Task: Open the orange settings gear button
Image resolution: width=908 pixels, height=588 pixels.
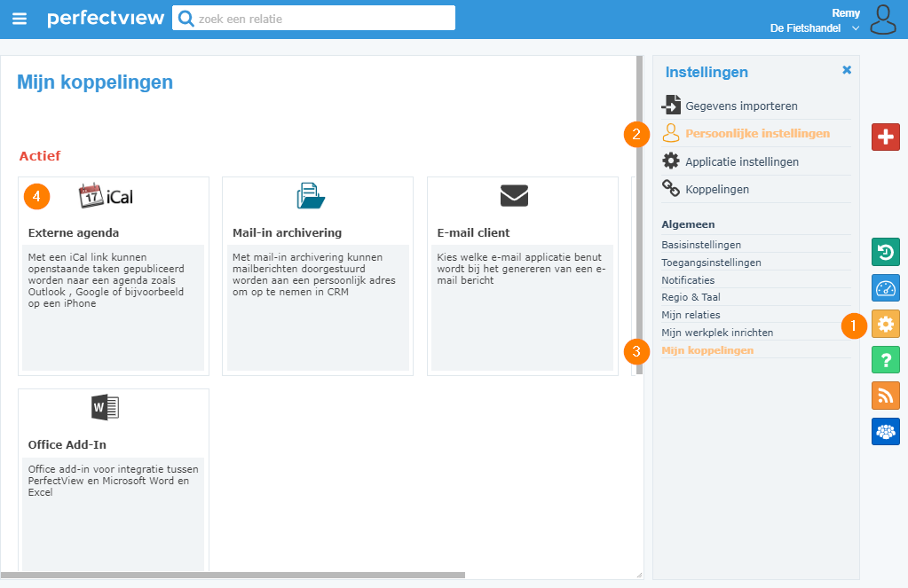Action: coord(886,324)
